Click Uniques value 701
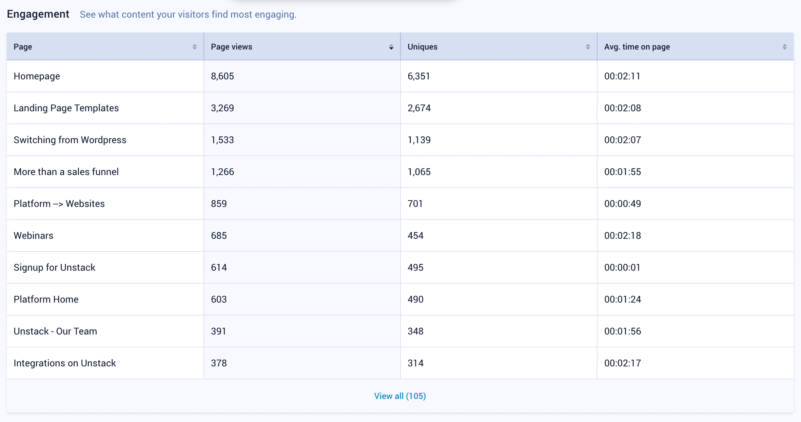This screenshot has width=801, height=422. tap(415, 203)
